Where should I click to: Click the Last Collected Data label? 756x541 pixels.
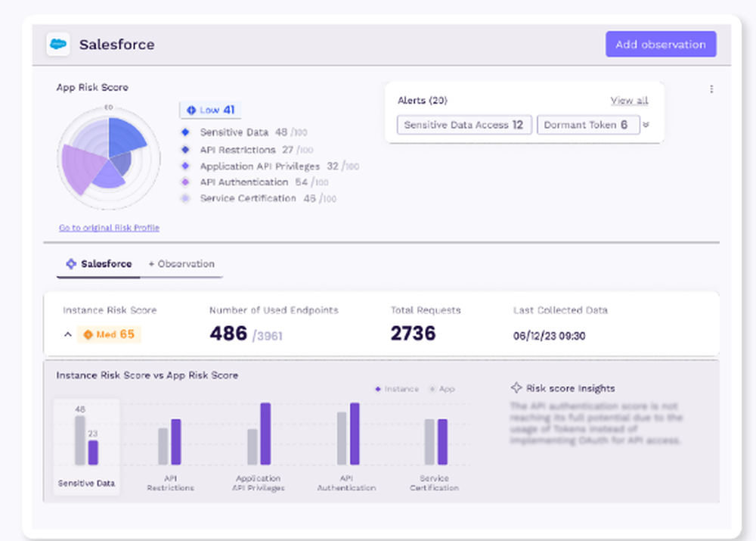pyautogui.click(x=560, y=310)
